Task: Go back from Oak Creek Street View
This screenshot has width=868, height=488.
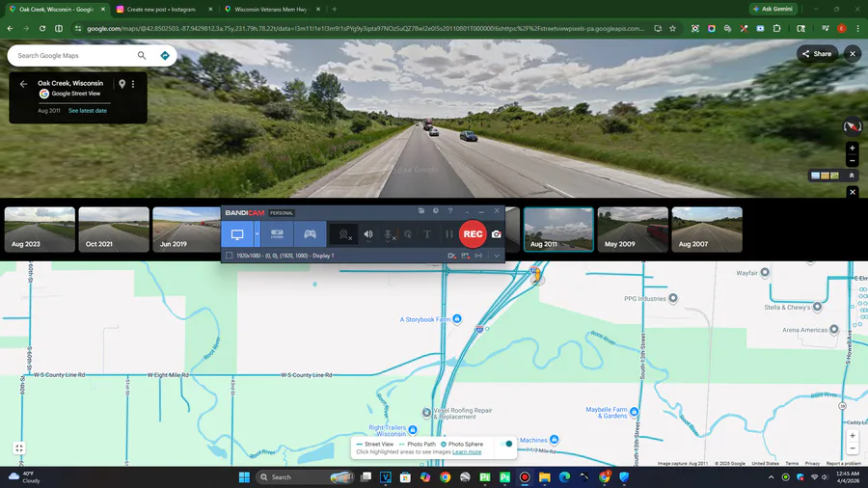Action: (23, 84)
